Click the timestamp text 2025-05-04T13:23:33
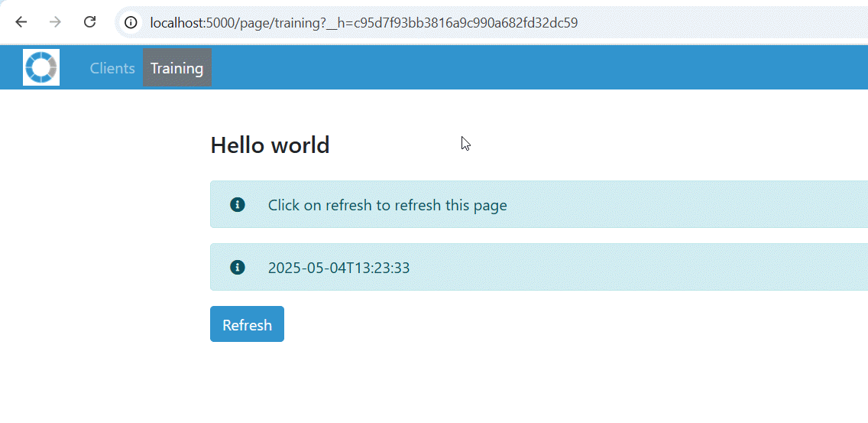Image resolution: width=868 pixels, height=423 pixels. [338, 268]
